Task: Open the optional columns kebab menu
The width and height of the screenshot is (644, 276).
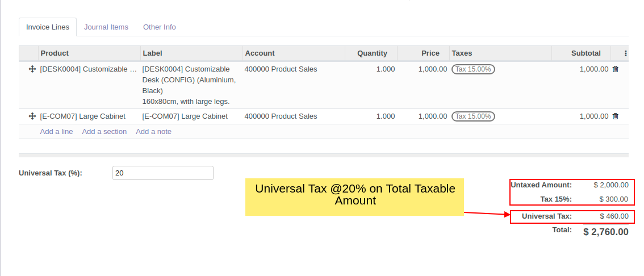Action: [625, 53]
